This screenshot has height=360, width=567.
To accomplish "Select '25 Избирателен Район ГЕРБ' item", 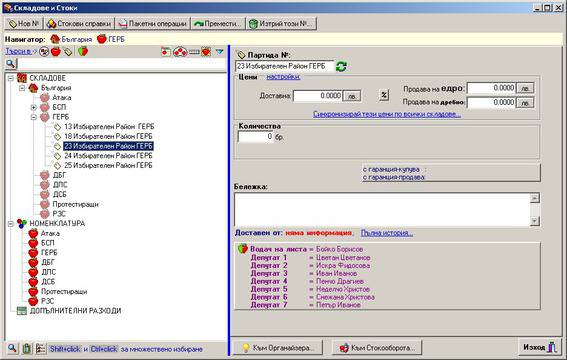I will click(108, 166).
